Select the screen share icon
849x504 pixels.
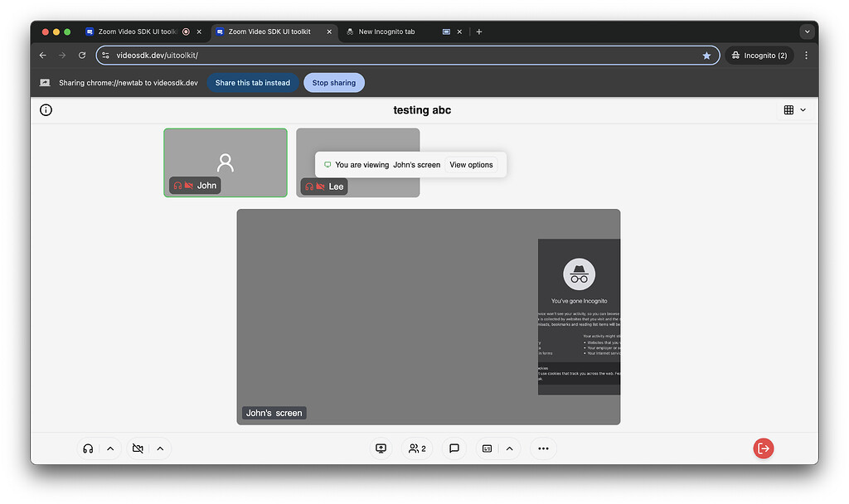click(x=381, y=448)
